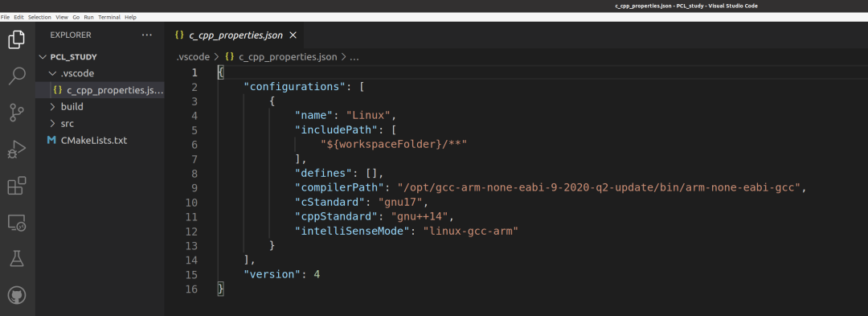Collapse the PCL_STUDY root folder
The image size is (868, 316).
click(43, 56)
